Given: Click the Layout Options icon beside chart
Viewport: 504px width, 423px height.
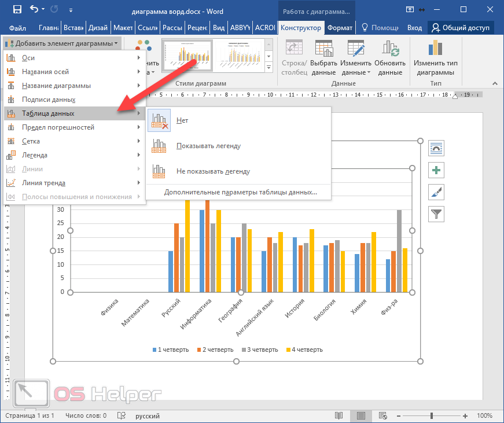Looking at the screenshot, I should pyautogui.click(x=436, y=148).
